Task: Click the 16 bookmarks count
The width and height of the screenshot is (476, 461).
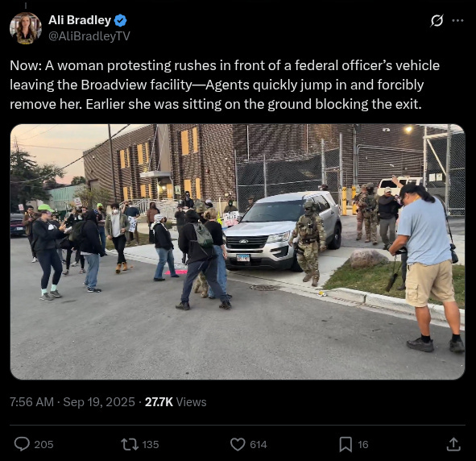Action: (362, 445)
